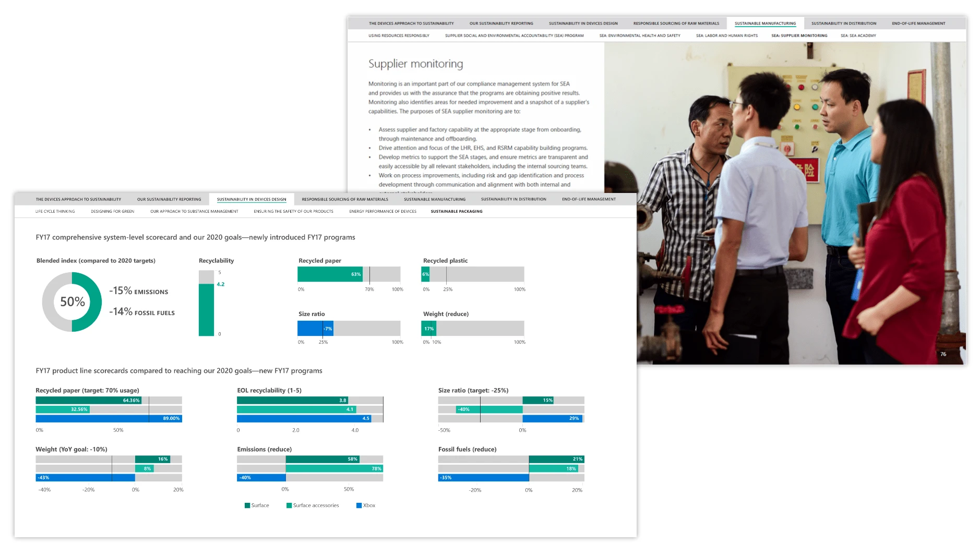Select the Designing for Green sub-tab
Screen dimensions: 980x556
tap(112, 211)
